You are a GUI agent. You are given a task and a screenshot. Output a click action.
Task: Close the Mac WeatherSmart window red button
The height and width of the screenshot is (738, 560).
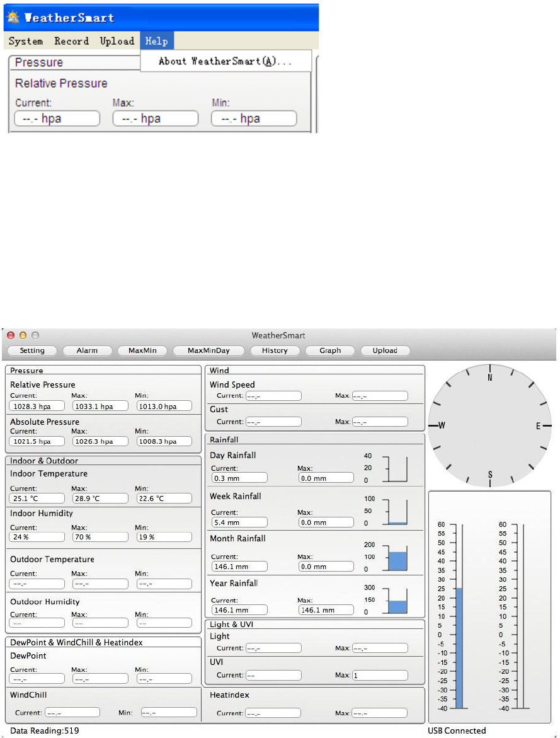(11, 335)
